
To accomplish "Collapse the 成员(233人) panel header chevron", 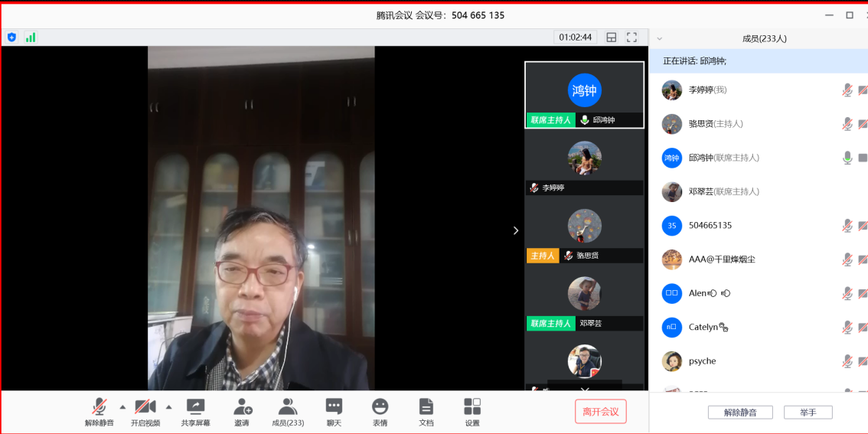I will click(660, 38).
